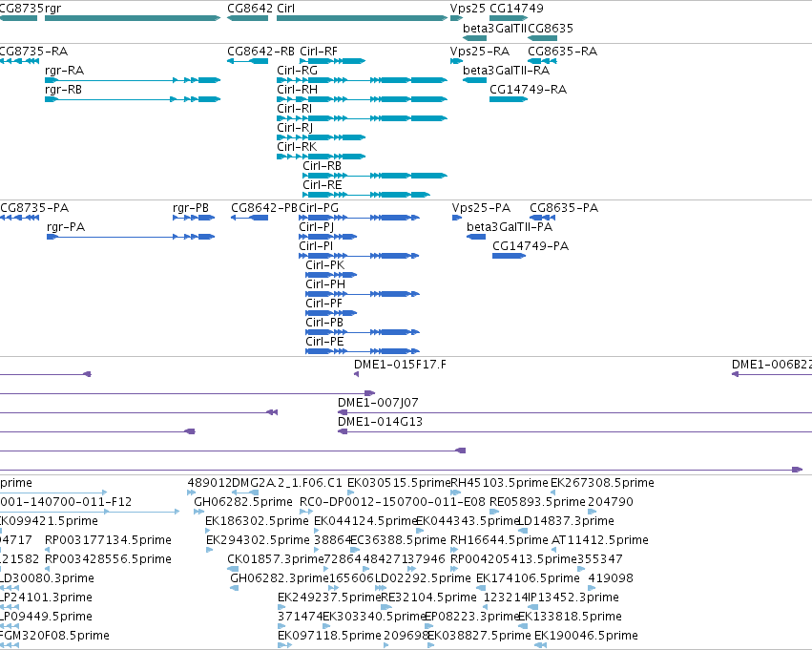The height and width of the screenshot is (650, 812).
Task: Click the CG14749 gene label
Action: click(x=516, y=9)
